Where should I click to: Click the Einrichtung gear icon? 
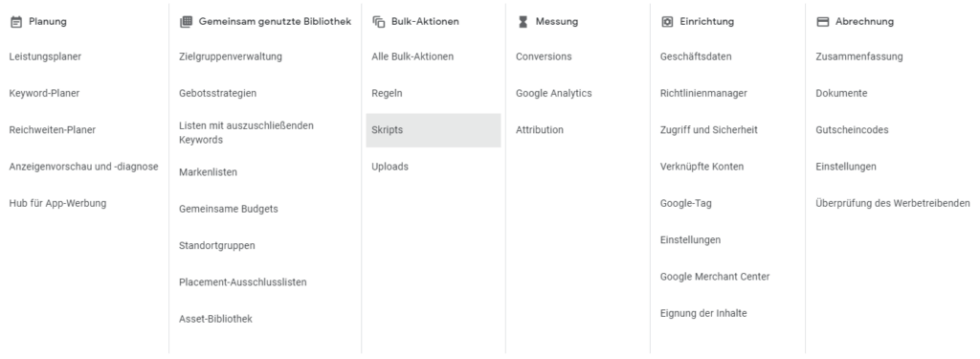coord(667,22)
